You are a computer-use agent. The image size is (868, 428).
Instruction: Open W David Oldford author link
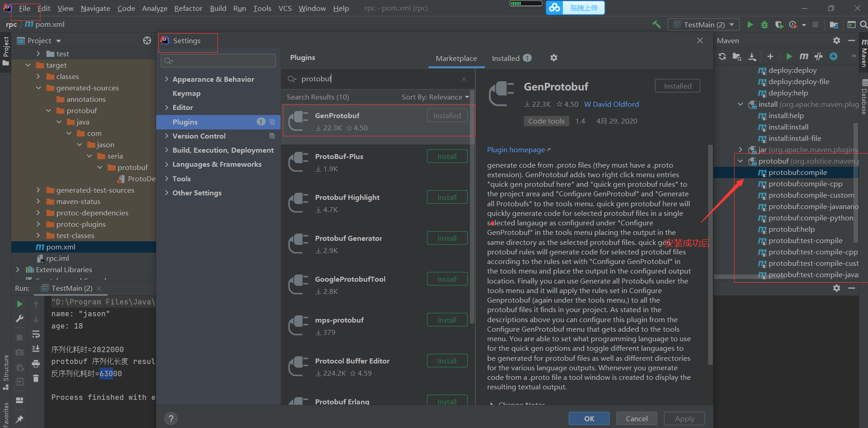pyautogui.click(x=611, y=104)
